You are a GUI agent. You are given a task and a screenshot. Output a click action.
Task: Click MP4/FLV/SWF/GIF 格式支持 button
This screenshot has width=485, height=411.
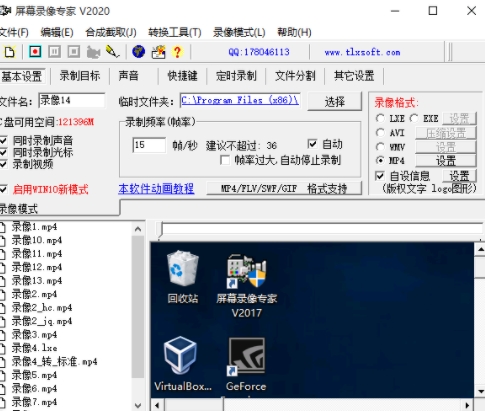pos(284,189)
